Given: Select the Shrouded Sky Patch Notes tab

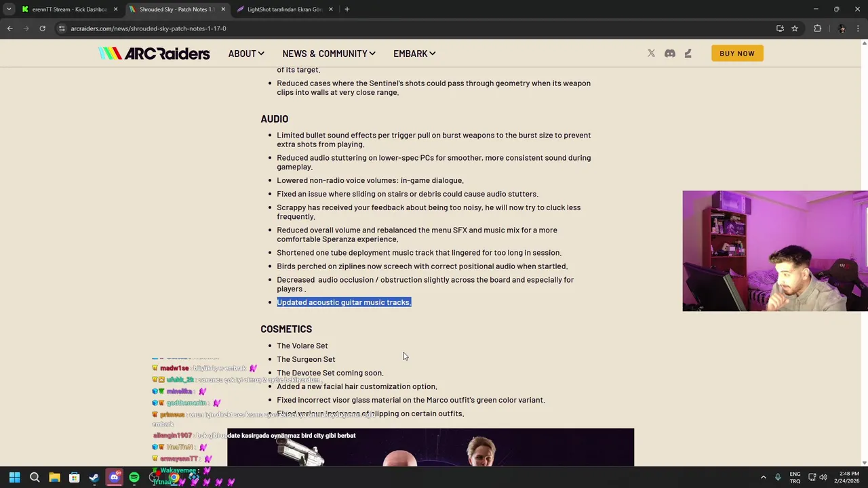Looking at the screenshot, I should tap(178, 9).
